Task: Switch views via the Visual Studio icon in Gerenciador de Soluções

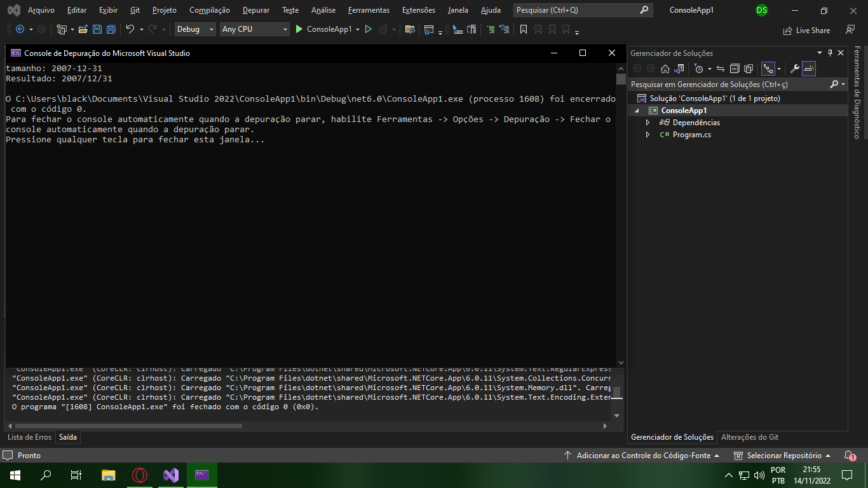Action: [679, 69]
